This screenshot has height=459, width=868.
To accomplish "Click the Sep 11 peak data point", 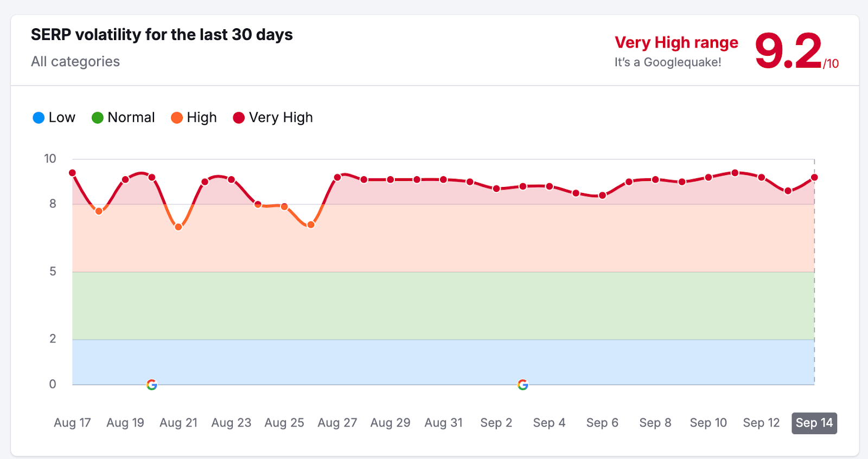I will click(x=735, y=173).
